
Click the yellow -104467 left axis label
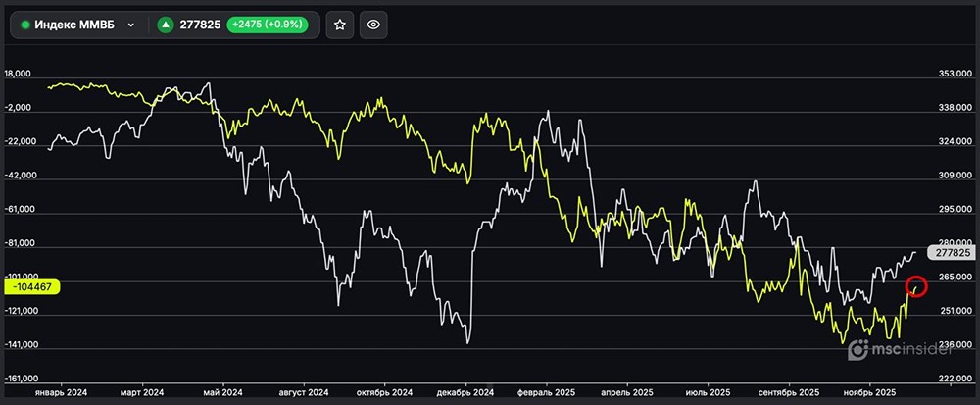(x=30, y=286)
